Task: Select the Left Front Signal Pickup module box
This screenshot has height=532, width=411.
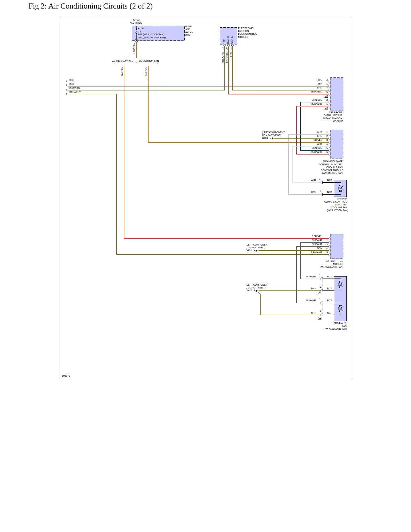Action: (x=337, y=94)
